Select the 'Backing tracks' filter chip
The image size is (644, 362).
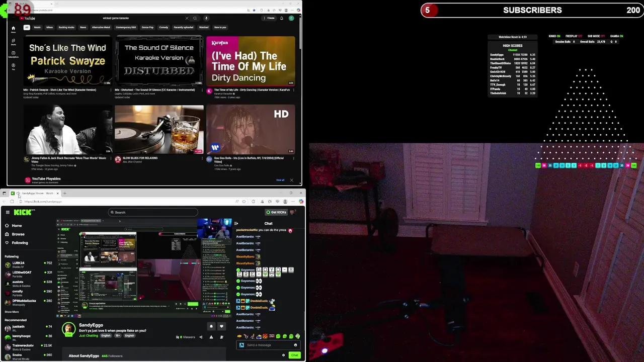click(x=66, y=27)
